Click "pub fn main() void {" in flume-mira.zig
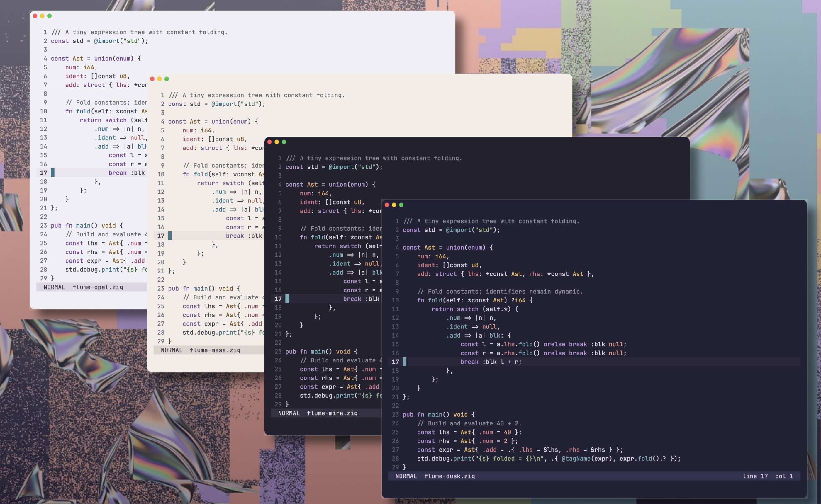Screen dimensions: 821x504 point(321,352)
